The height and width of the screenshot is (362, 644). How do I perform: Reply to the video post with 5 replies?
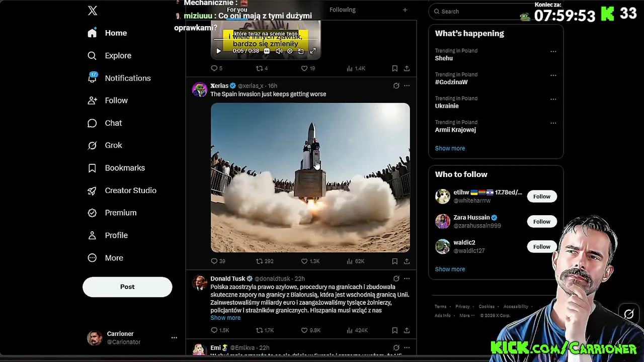coord(216,68)
